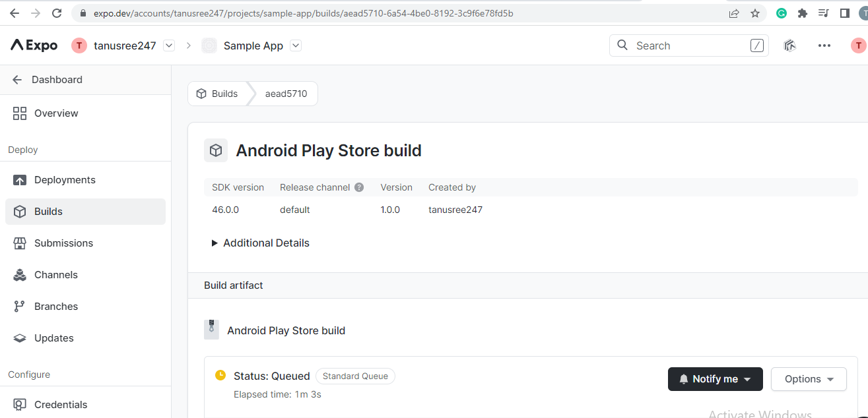Click the release channel help question icon

359,187
